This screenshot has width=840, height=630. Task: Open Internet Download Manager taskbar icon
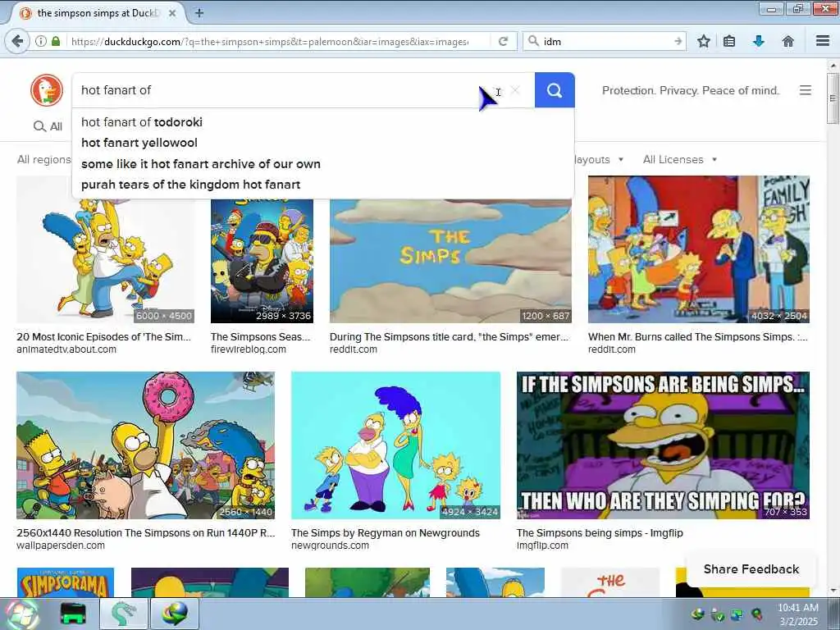pyautogui.click(x=176, y=614)
